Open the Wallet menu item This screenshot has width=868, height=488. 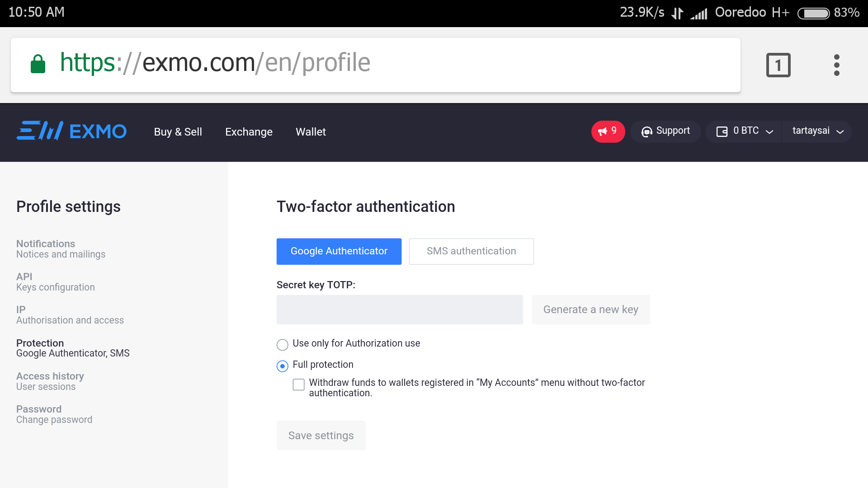tap(311, 132)
